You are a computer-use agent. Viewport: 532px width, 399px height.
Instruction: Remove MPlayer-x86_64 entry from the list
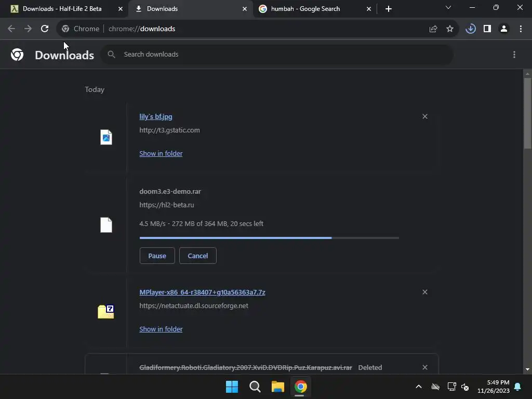(425, 292)
